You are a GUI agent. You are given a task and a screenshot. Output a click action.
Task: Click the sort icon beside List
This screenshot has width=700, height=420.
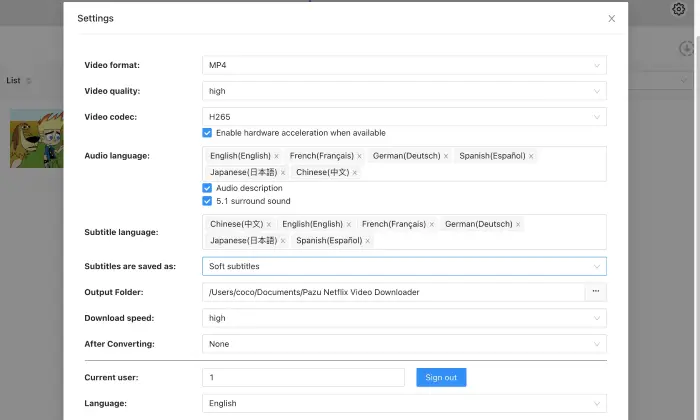point(29,81)
